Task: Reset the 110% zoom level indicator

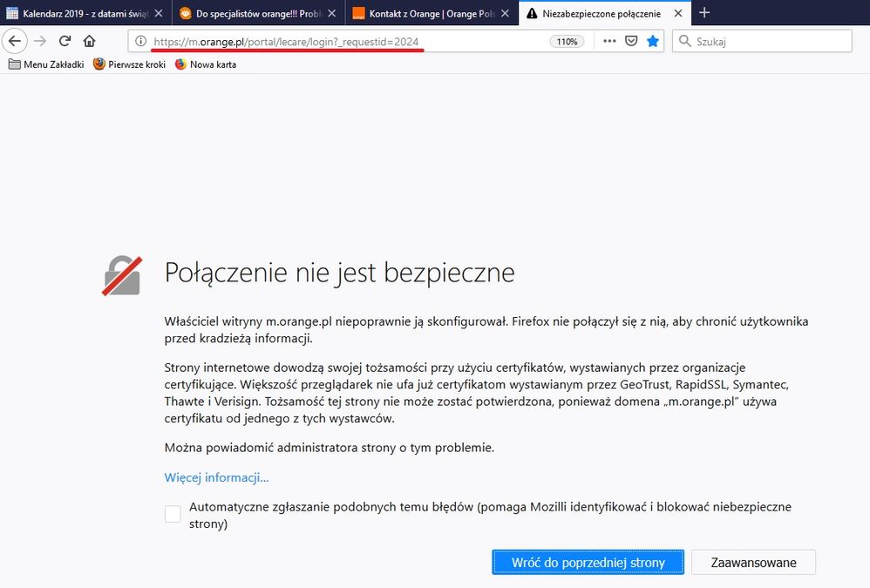Action: [567, 41]
